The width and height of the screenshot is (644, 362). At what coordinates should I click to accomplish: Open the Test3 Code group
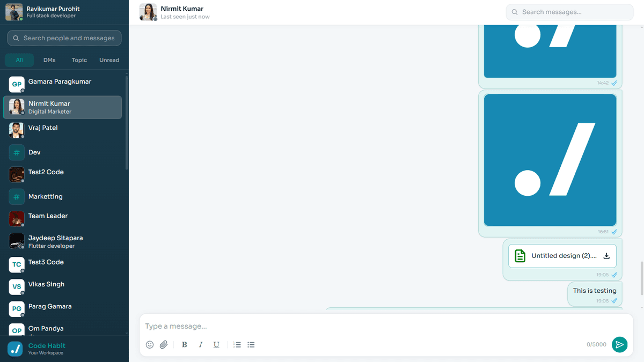62,264
